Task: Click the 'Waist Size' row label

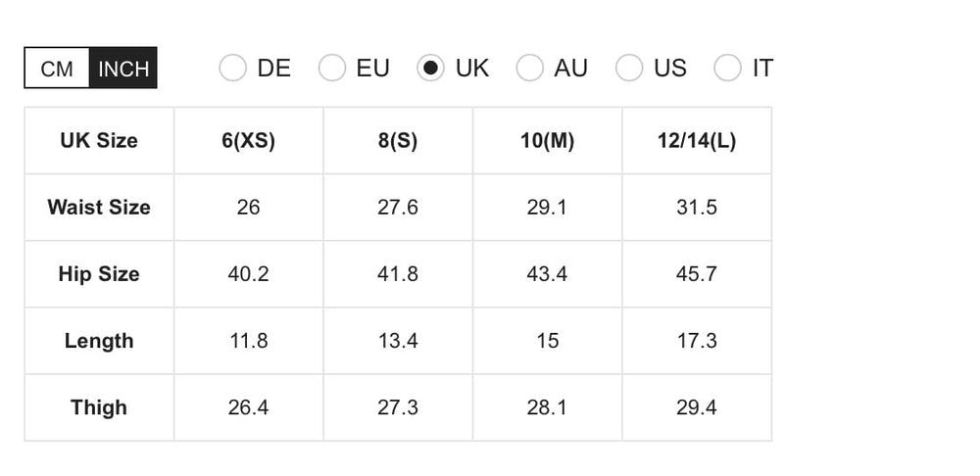Action: (99, 207)
